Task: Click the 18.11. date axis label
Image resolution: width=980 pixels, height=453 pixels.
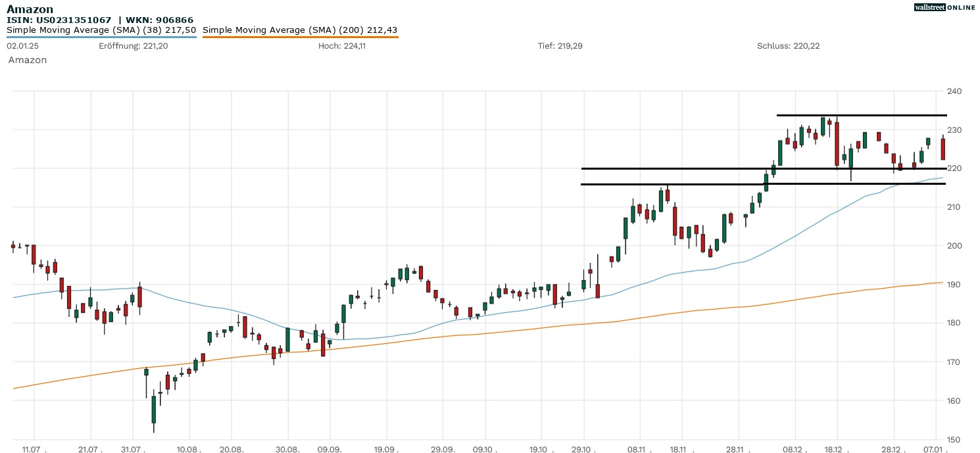Action: point(682,449)
